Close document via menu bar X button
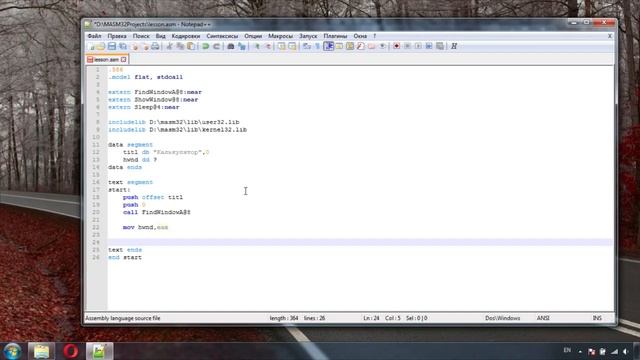The height and width of the screenshot is (360, 640). click(610, 36)
